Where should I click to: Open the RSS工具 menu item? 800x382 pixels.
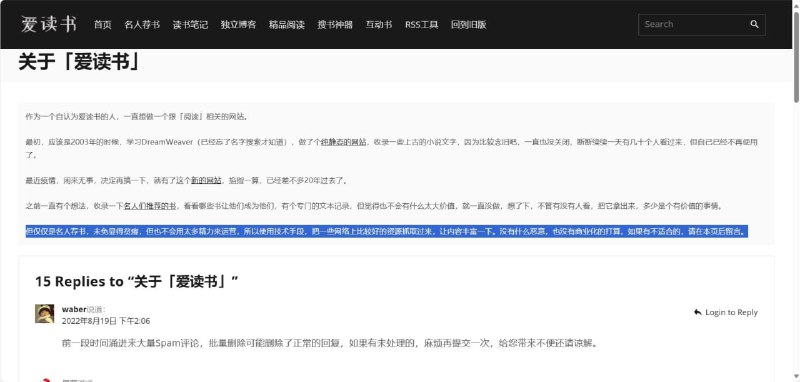point(421,24)
